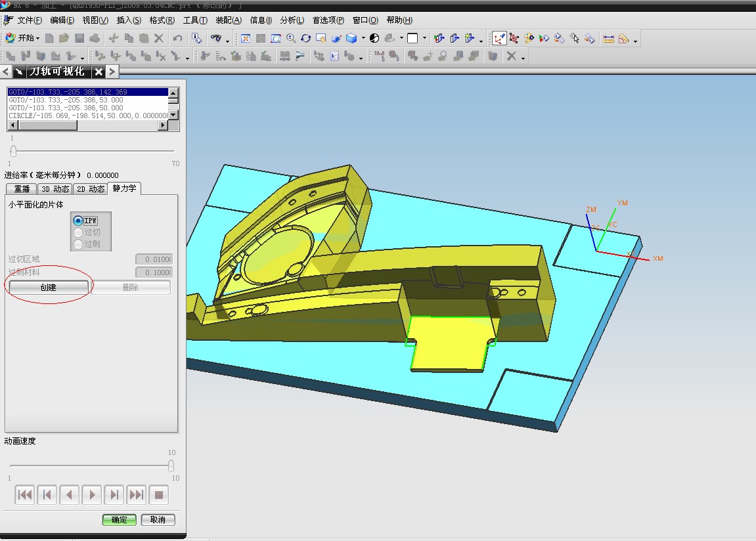Image resolution: width=756 pixels, height=541 pixels.
Task: Click the Paste clipboard icon
Action: (x=144, y=38)
